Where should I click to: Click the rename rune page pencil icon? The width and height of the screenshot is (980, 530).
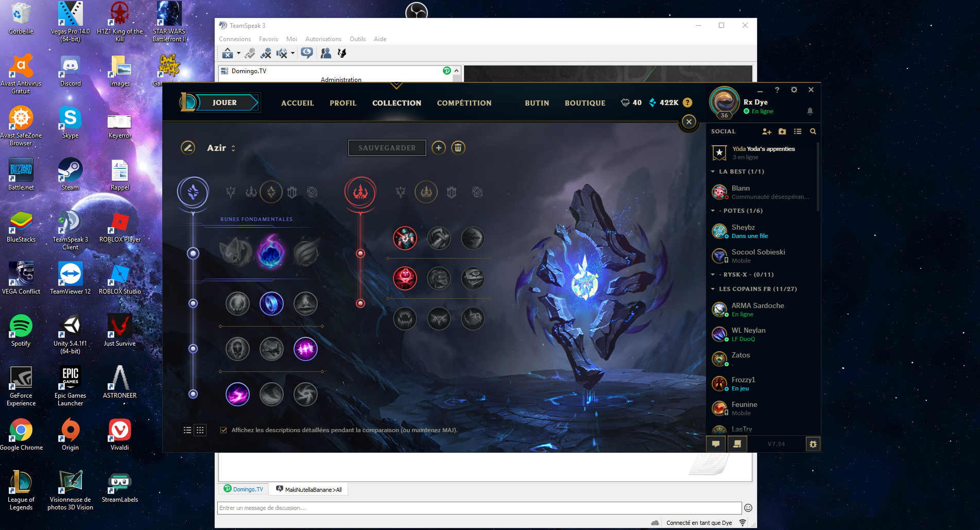click(188, 148)
